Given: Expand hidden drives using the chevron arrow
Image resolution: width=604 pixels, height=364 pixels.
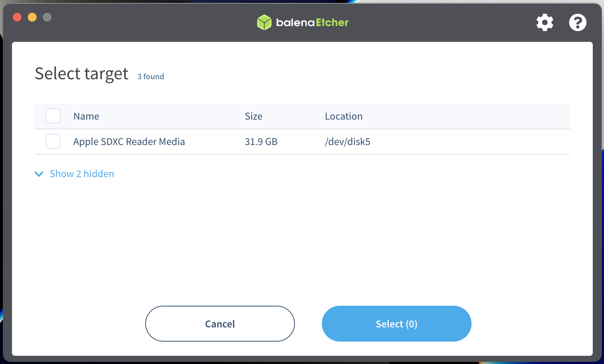Looking at the screenshot, I should point(39,174).
